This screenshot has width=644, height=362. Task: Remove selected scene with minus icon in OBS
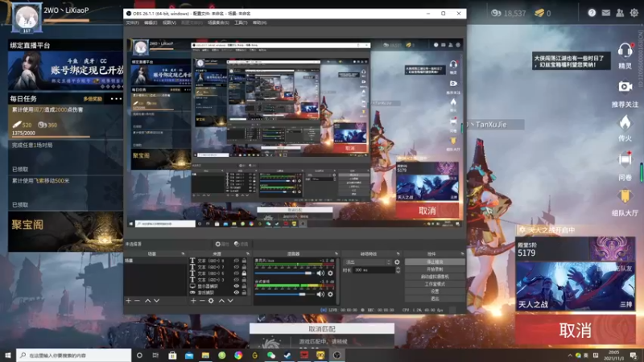(x=137, y=301)
